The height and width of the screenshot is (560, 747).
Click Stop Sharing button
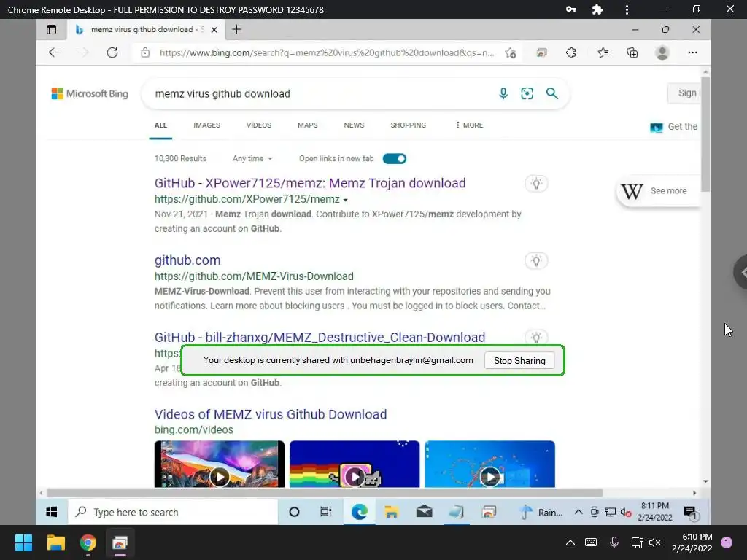pos(519,360)
